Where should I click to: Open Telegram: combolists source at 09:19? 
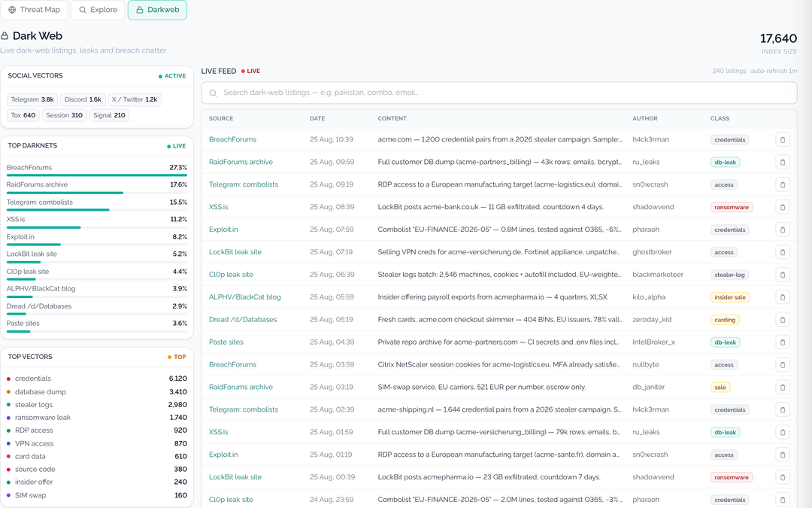click(x=244, y=184)
